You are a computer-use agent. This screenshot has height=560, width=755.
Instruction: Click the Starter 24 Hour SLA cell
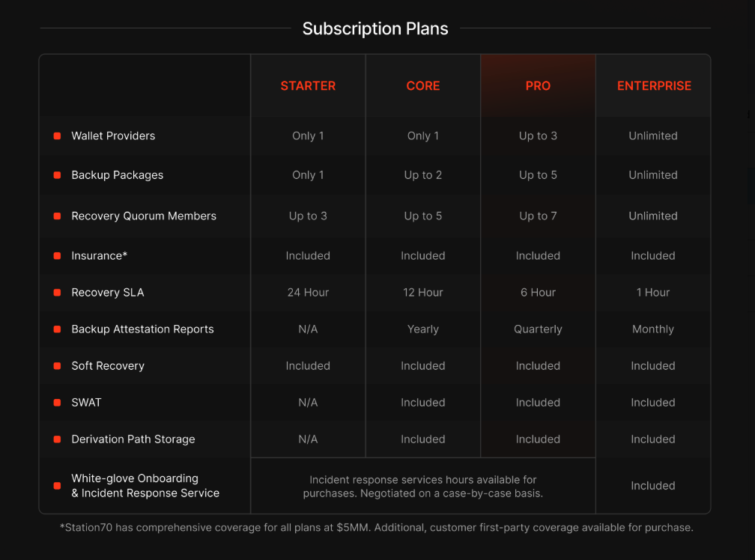pos(308,293)
